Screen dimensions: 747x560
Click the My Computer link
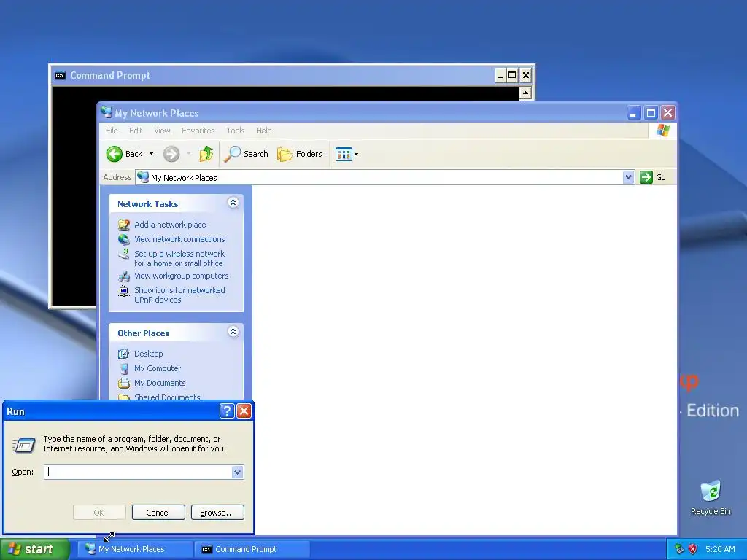pyautogui.click(x=158, y=368)
